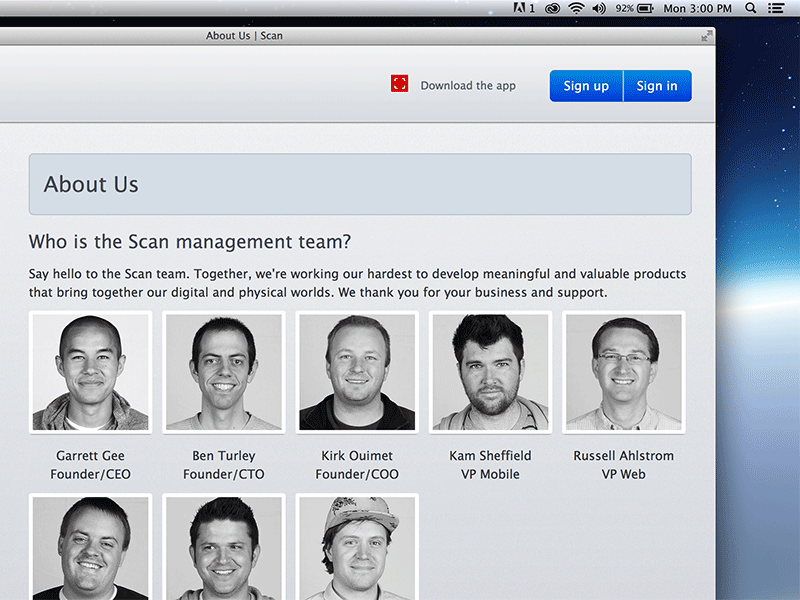Open the Wi-Fi status menu
Screen dimensions: 800x600
[576, 8]
